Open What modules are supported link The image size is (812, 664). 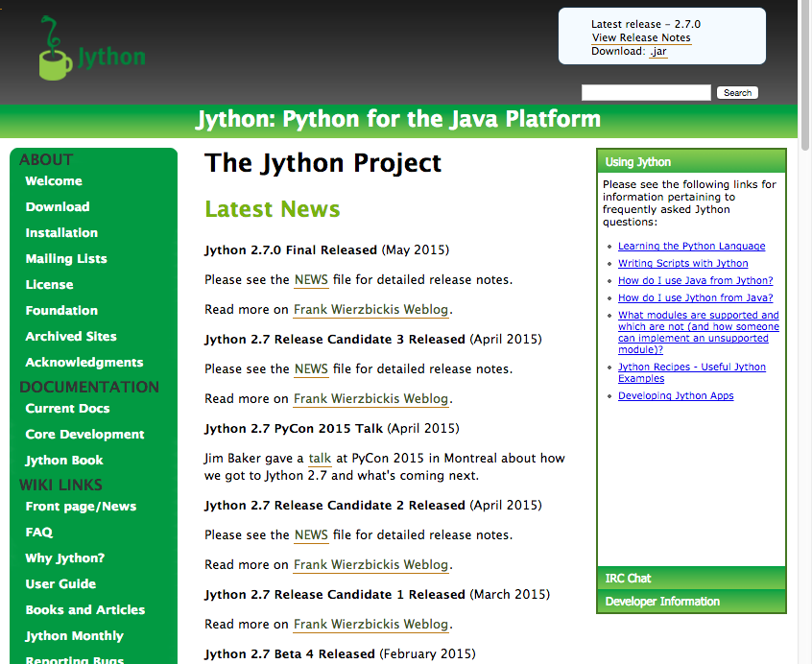(698, 332)
